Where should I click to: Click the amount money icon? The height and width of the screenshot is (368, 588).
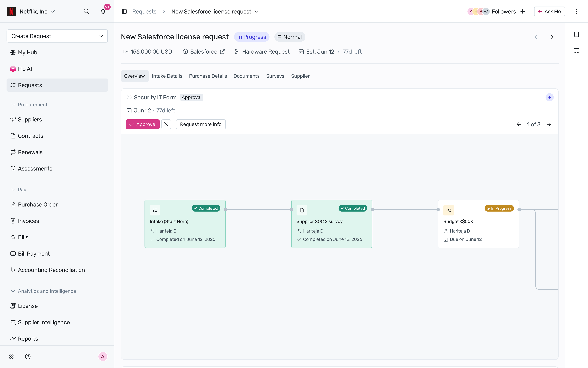(x=126, y=52)
